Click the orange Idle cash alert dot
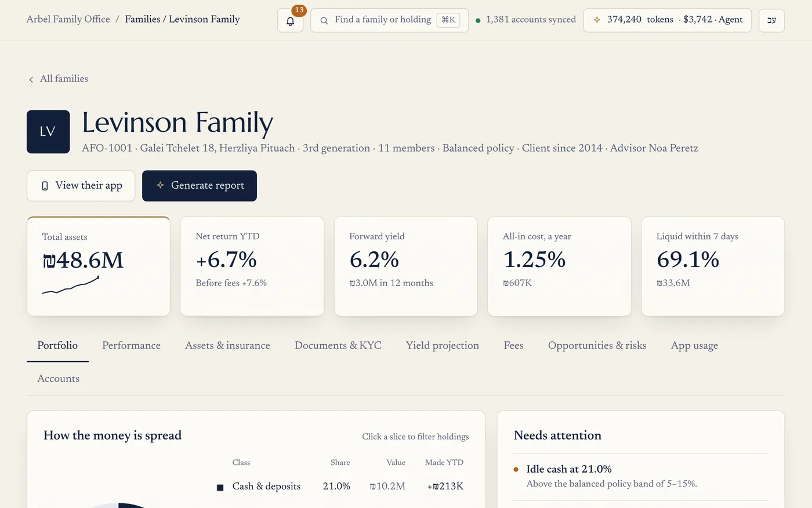 (x=516, y=470)
